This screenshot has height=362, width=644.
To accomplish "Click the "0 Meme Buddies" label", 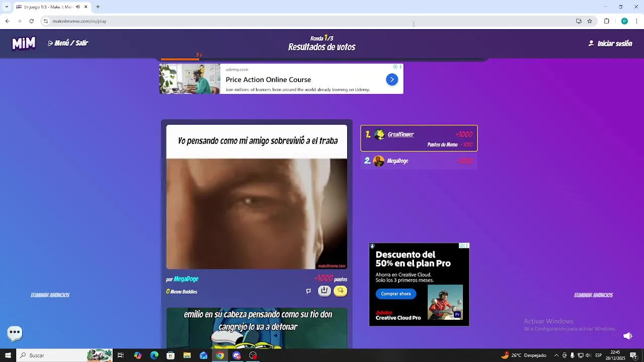I will 182,292.
